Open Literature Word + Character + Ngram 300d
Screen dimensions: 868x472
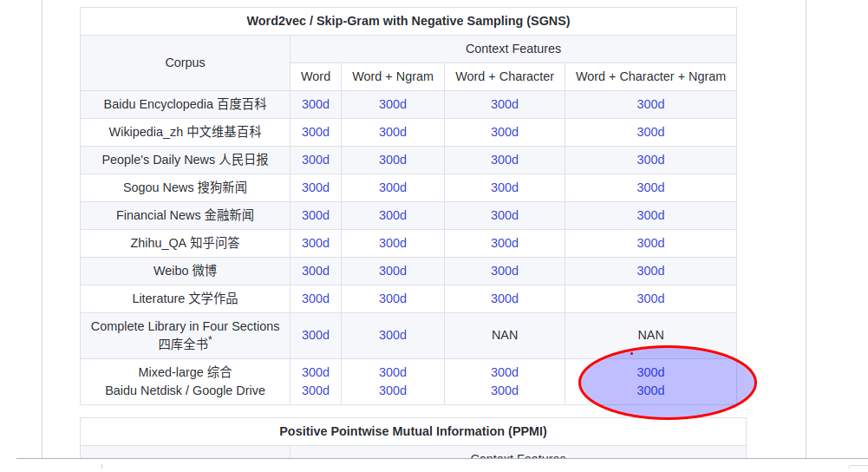click(650, 298)
